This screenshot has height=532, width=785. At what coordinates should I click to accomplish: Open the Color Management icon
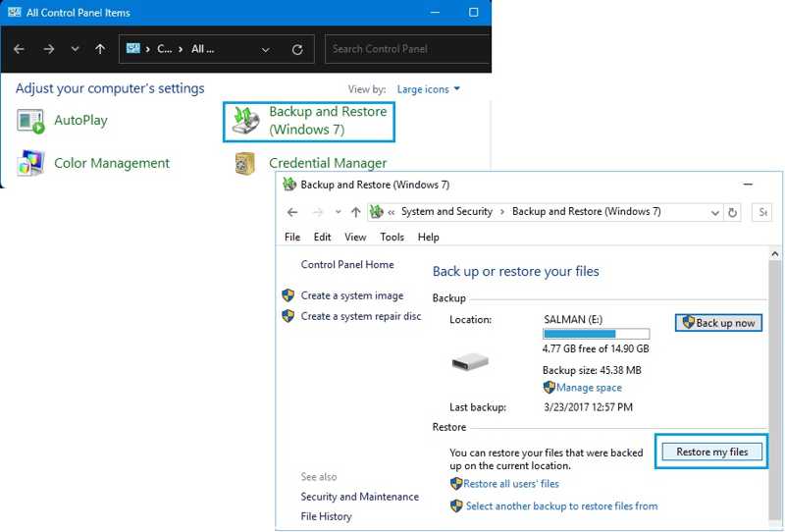click(30, 163)
